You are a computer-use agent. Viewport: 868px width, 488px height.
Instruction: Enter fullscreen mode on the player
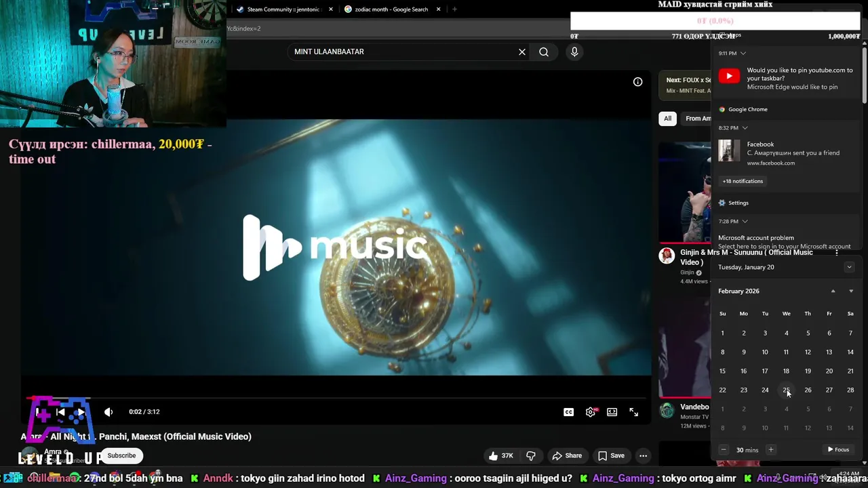[633, 412]
